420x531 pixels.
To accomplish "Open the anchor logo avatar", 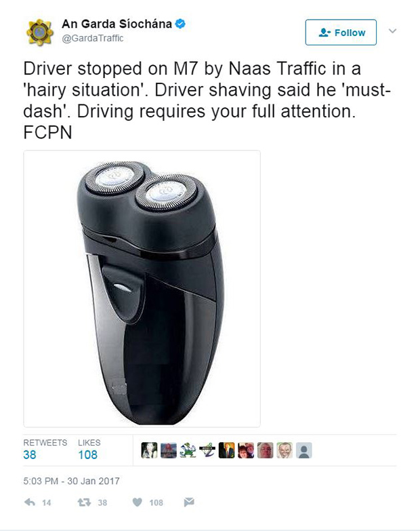I will [x=207, y=450].
